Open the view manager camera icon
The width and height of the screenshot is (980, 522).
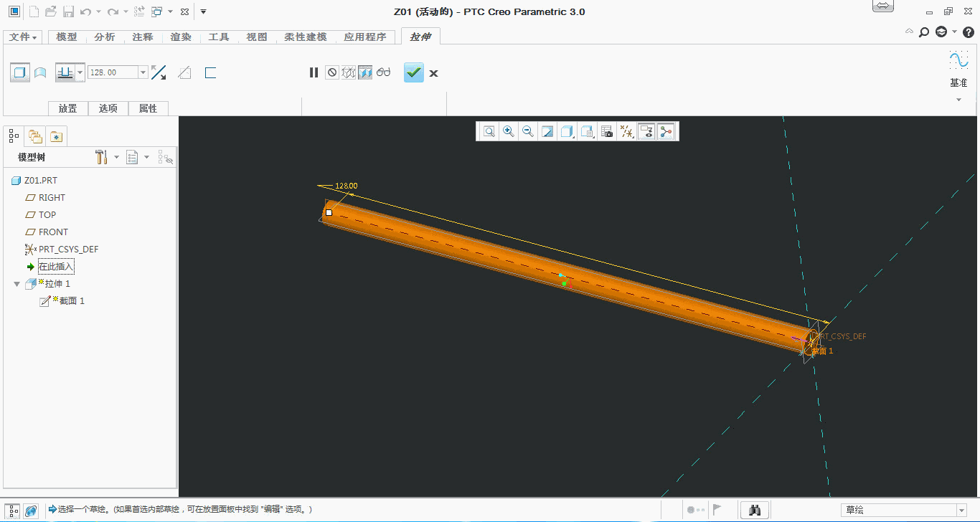pyautogui.click(x=607, y=131)
